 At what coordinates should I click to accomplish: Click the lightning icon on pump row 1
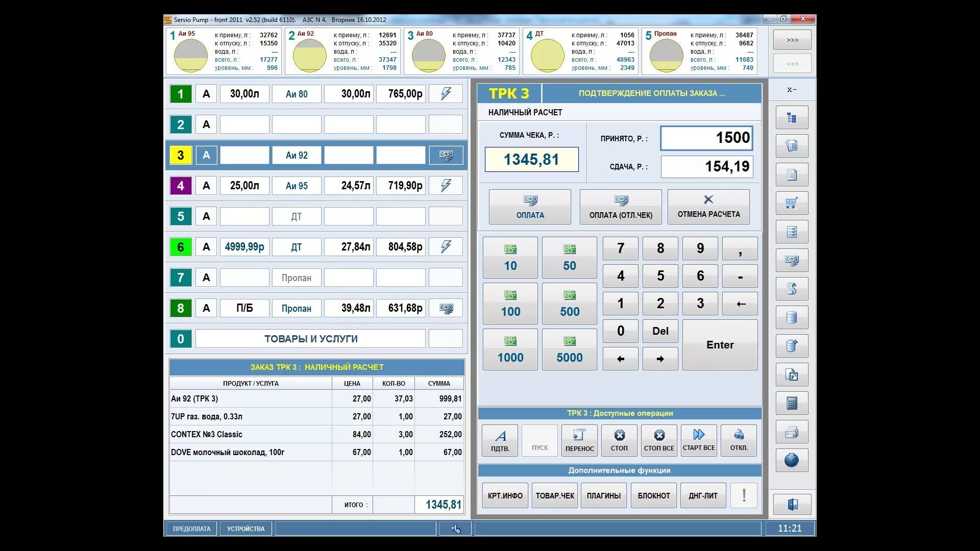(x=446, y=94)
